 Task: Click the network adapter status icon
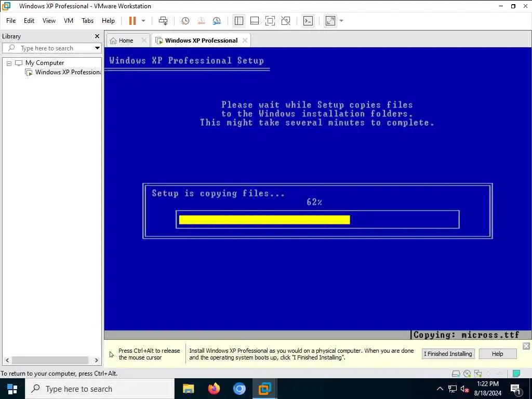[x=478, y=374]
